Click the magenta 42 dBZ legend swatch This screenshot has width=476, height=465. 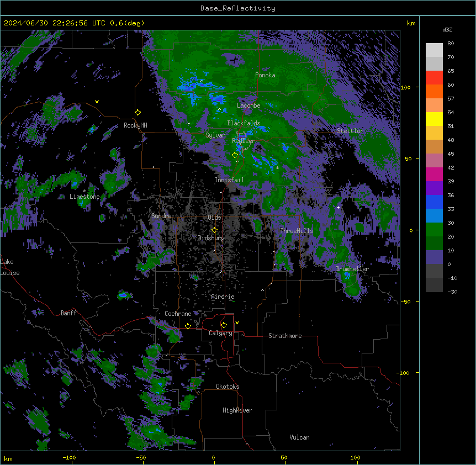(x=434, y=174)
